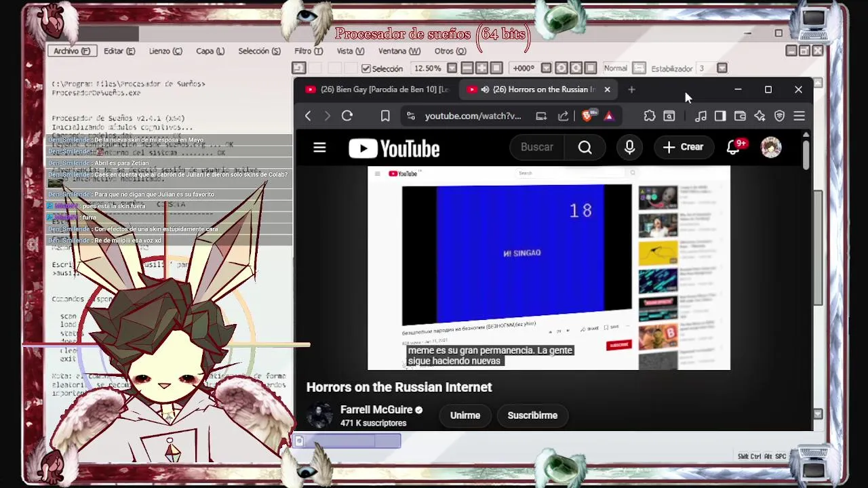Open the rotation angle dropdown arrow

pyautogui.click(x=546, y=68)
